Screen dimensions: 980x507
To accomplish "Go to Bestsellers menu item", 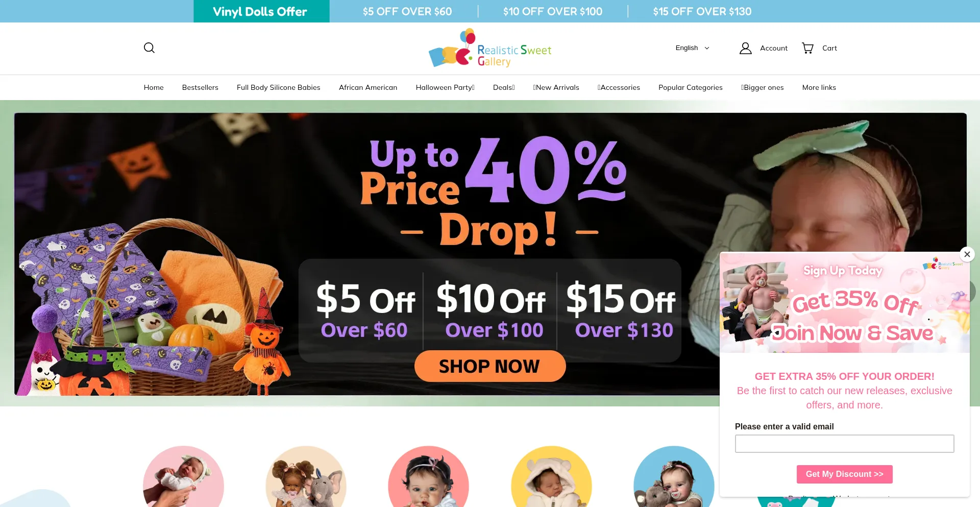I will [x=200, y=88].
